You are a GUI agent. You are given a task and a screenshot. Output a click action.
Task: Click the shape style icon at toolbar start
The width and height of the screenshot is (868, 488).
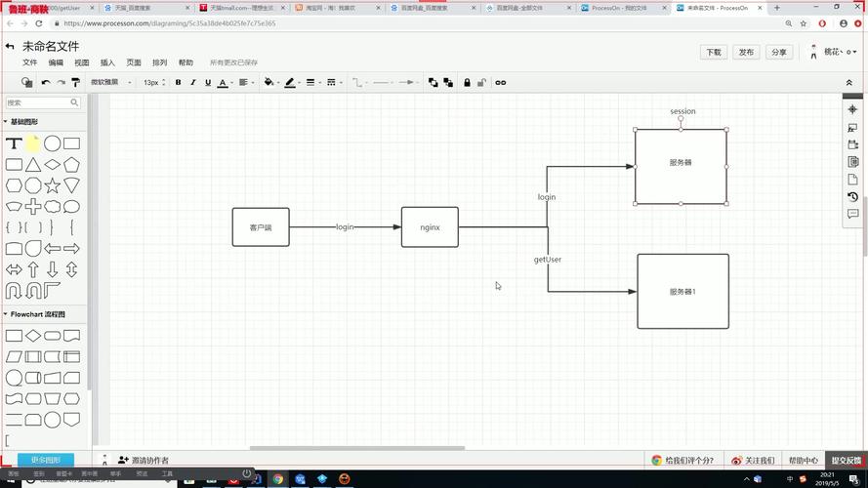click(x=26, y=82)
